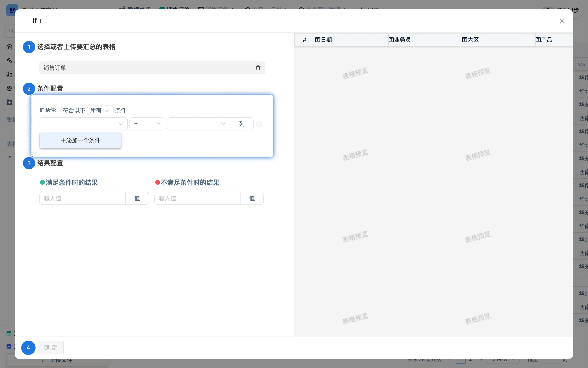This screenshot has height=368, width=588.
Task: Click the 销售订单 selected table field
Action: [x=152, y=68]
